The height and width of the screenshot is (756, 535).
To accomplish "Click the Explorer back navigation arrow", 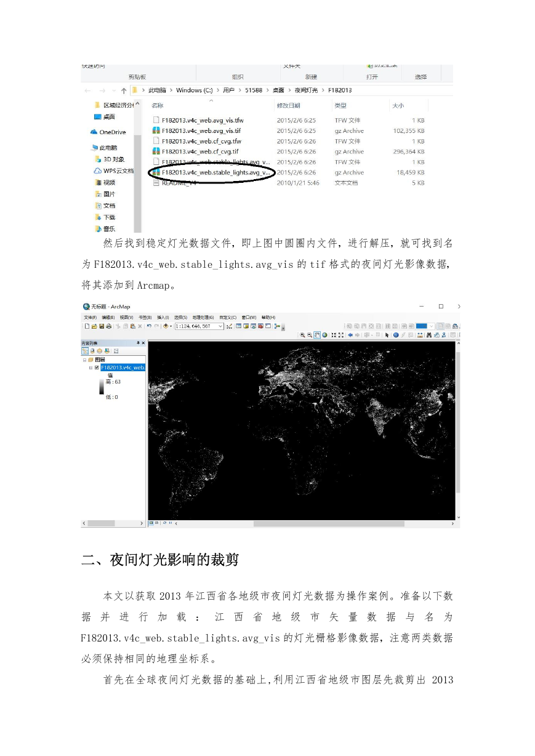I will click(87, 90).
